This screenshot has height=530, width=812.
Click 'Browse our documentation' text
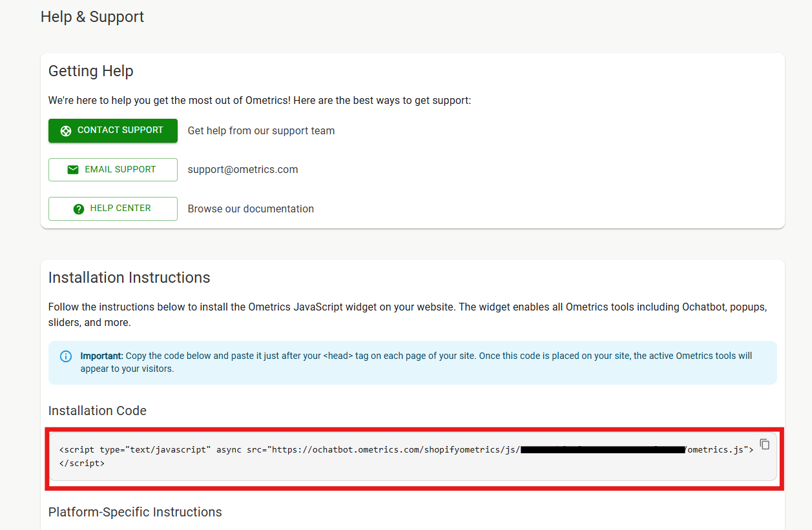point(251,209)
